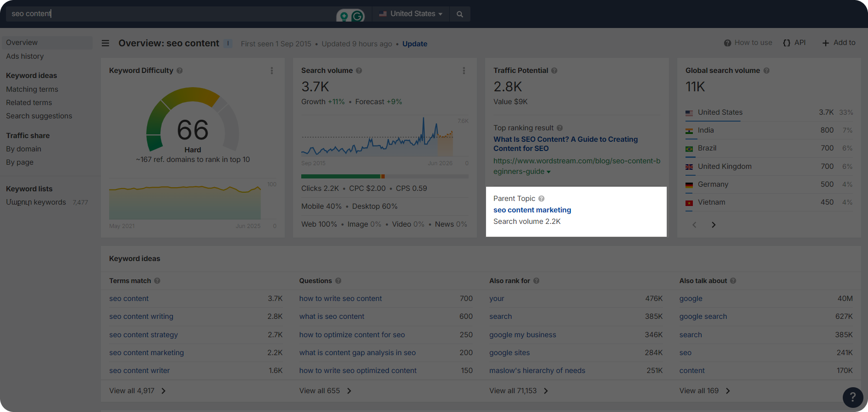868x412 pixels.
Task: Open how to write seo content question
Action: [x=341, y=299]
